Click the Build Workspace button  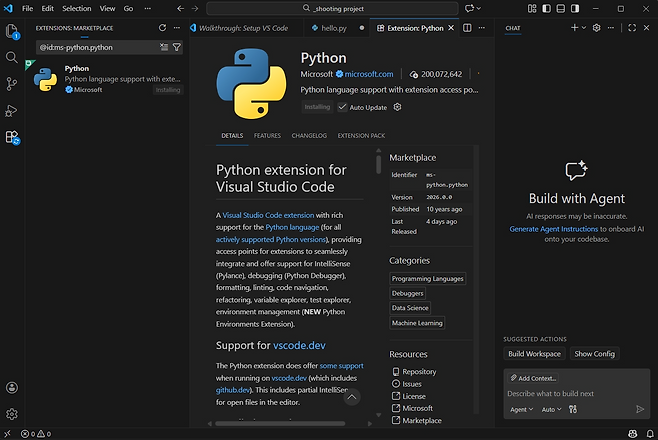click(x=534, y=354)
